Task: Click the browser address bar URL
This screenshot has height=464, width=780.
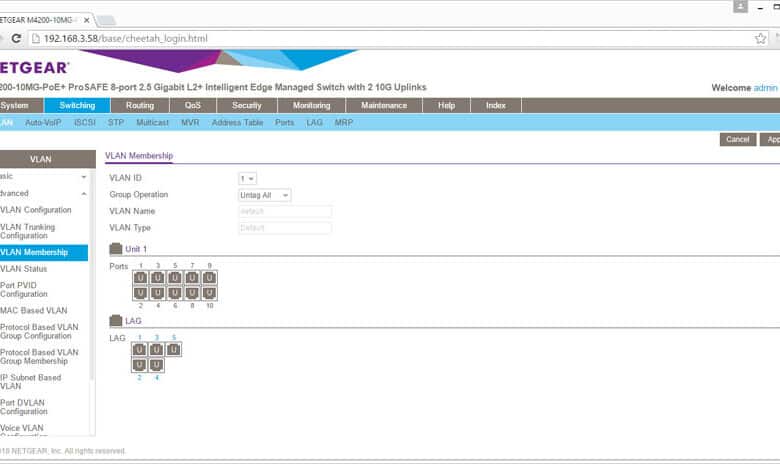Action: tap(125, 38)
